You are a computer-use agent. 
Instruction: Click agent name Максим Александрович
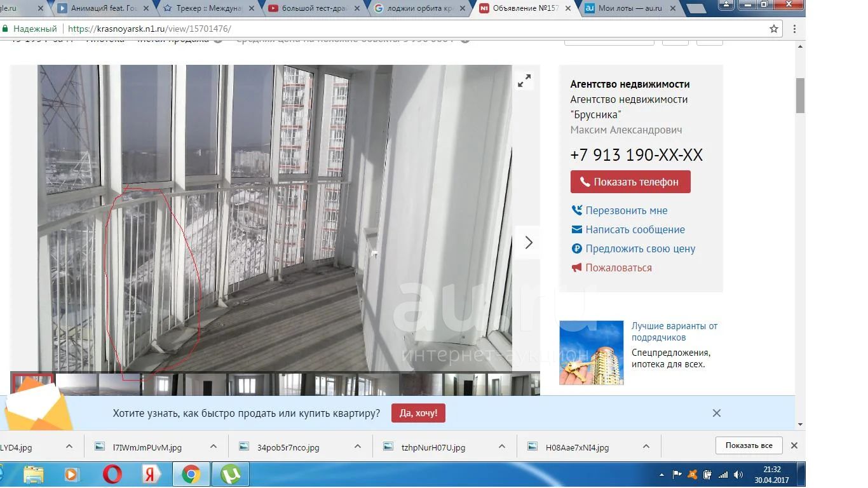tap(626, 130)
